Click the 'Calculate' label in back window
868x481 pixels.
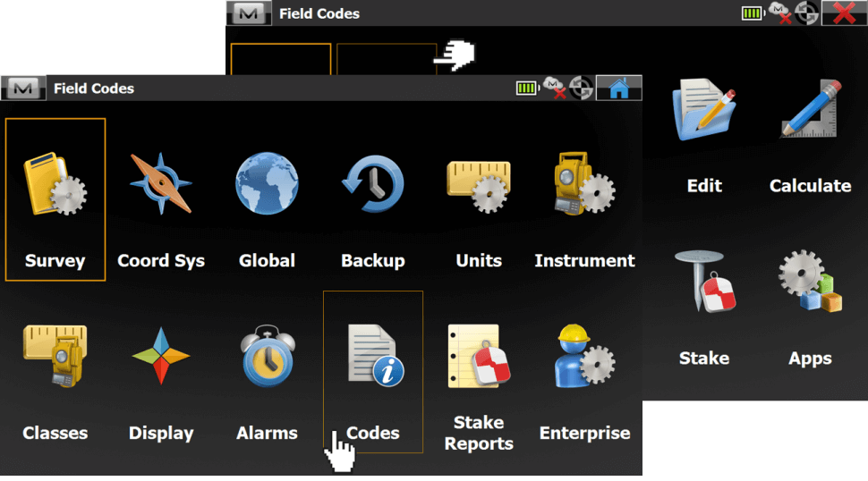point(811,186)
